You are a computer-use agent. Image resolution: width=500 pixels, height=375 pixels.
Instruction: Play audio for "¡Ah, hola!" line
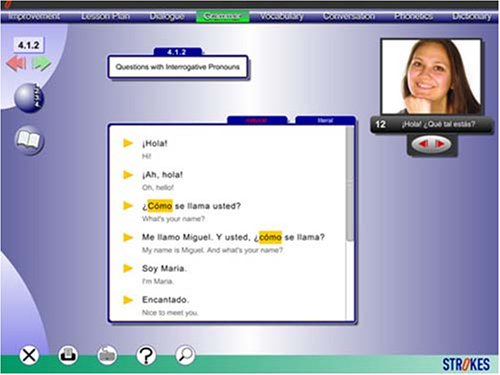click(x=128, y=174)
